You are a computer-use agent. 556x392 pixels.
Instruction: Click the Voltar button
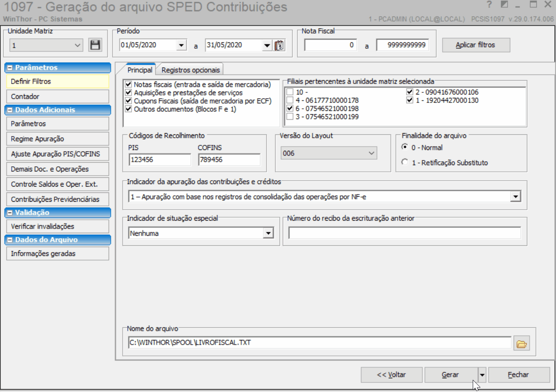pyautogui.click(x=391, y=375)
